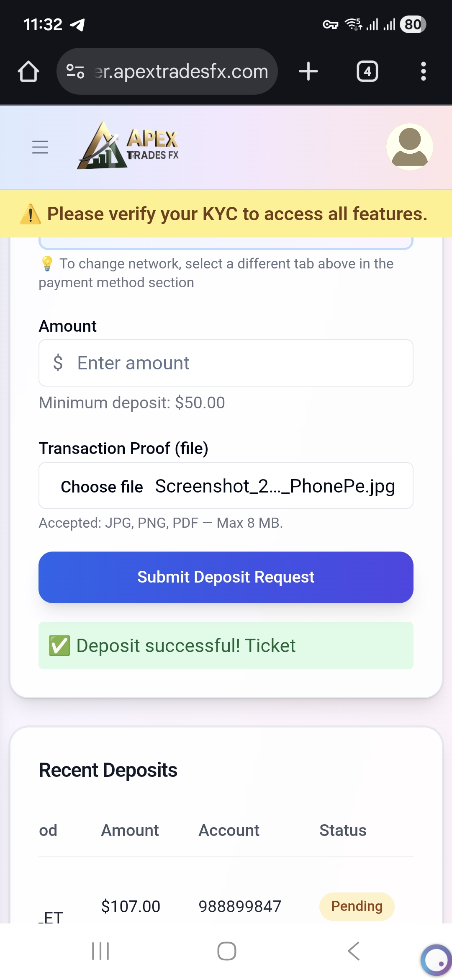The height and width of the screenshot is (980, 452).
Task: Tap the Android back navigation button
Action: point(354,951)
